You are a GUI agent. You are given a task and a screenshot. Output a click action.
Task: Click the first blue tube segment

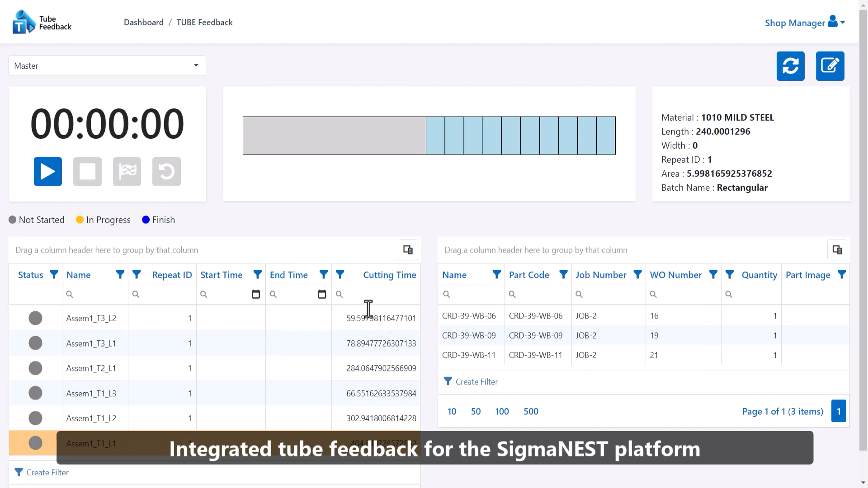coord(435,136)
